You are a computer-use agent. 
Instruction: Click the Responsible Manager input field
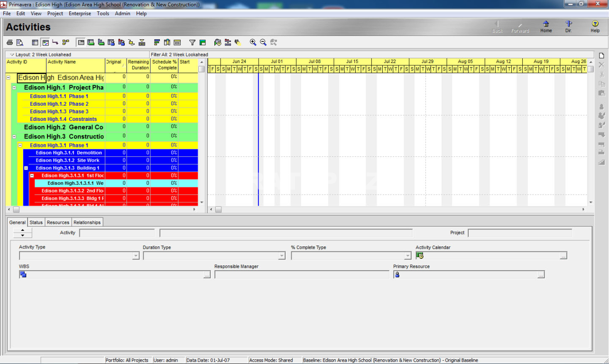pos(302,275)
